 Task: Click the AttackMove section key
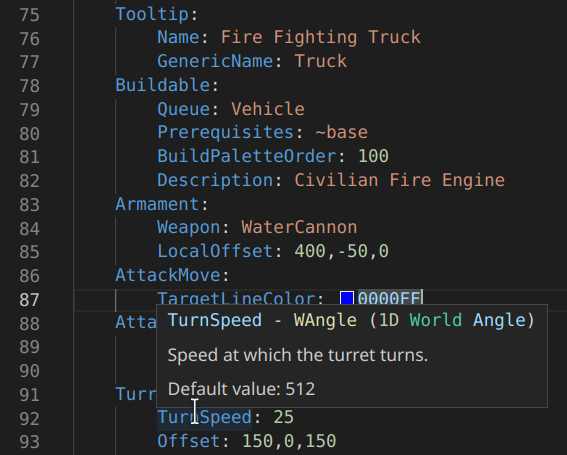168,275
